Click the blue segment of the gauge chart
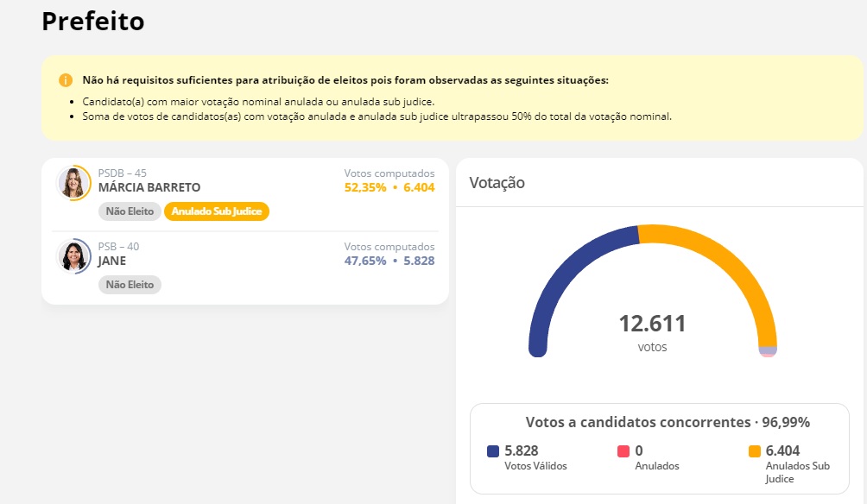The width and height of the screenshot is (867, 504). pos(561,268)
